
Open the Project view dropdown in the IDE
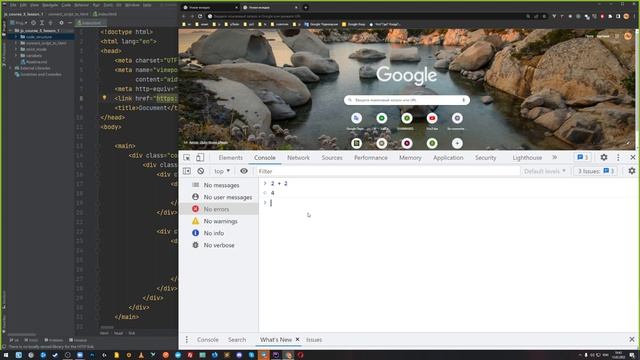[19, 23]
